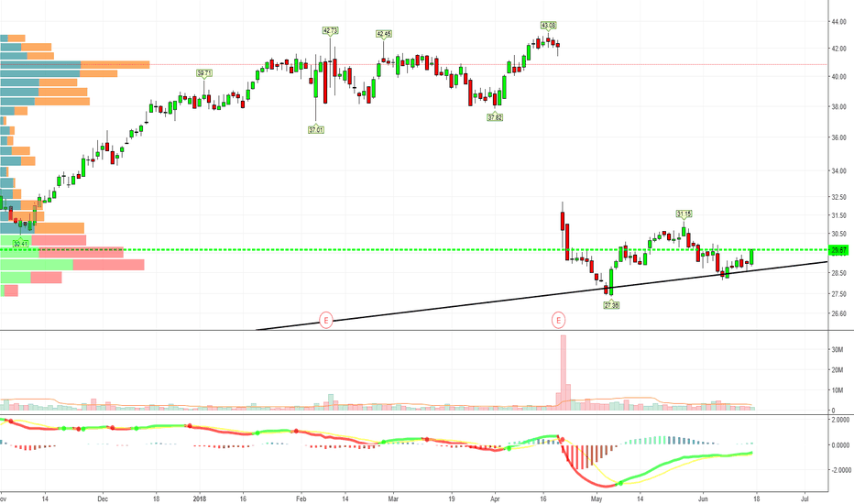Click the Feb date on time axis
Screen dimensions: 854x504
pyautogui.click(x=301, y=499)
